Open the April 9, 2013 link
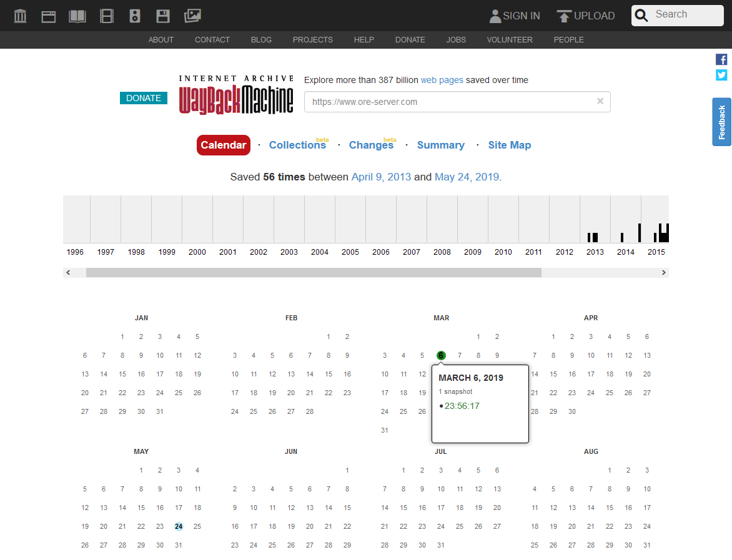This screenshot has width=732, height=560. [x=382, y=177]
